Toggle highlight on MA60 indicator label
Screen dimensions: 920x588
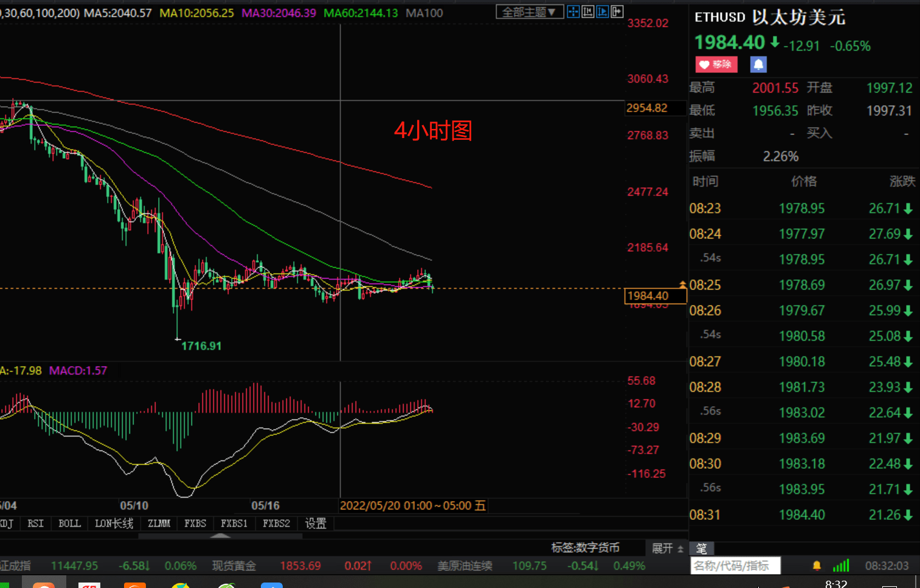pos(361,12)
